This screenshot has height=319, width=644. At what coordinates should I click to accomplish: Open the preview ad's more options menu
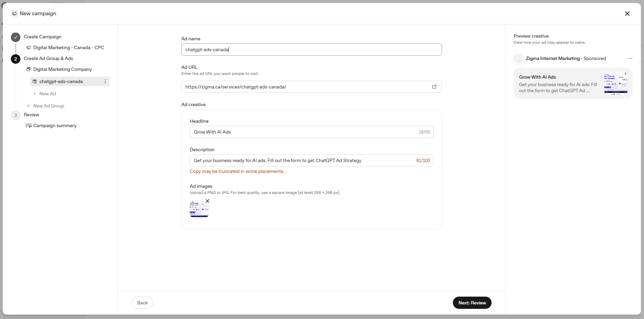[630, 58]
